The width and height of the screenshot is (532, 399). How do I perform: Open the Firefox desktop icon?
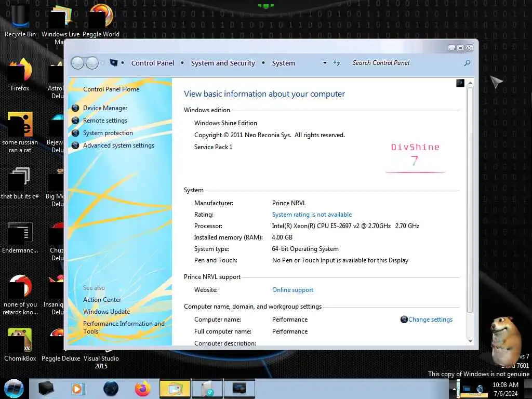pyautogui.click(x=20, y=74)
